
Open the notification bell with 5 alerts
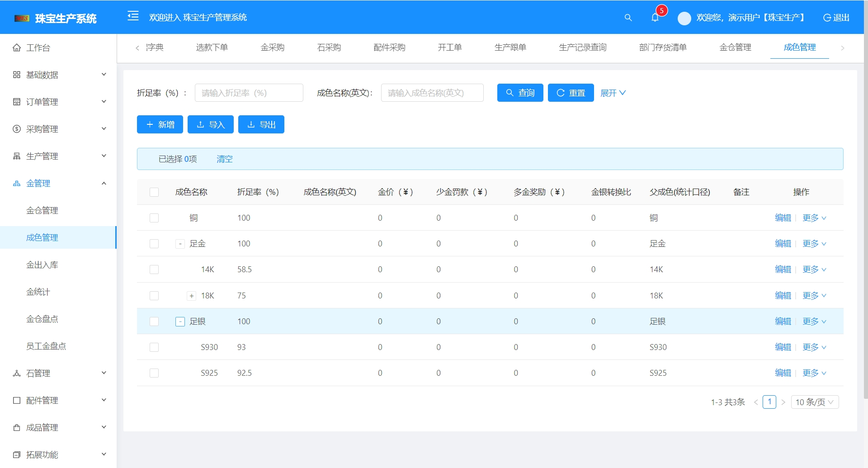pyautogui.click(x=655, y=18)
